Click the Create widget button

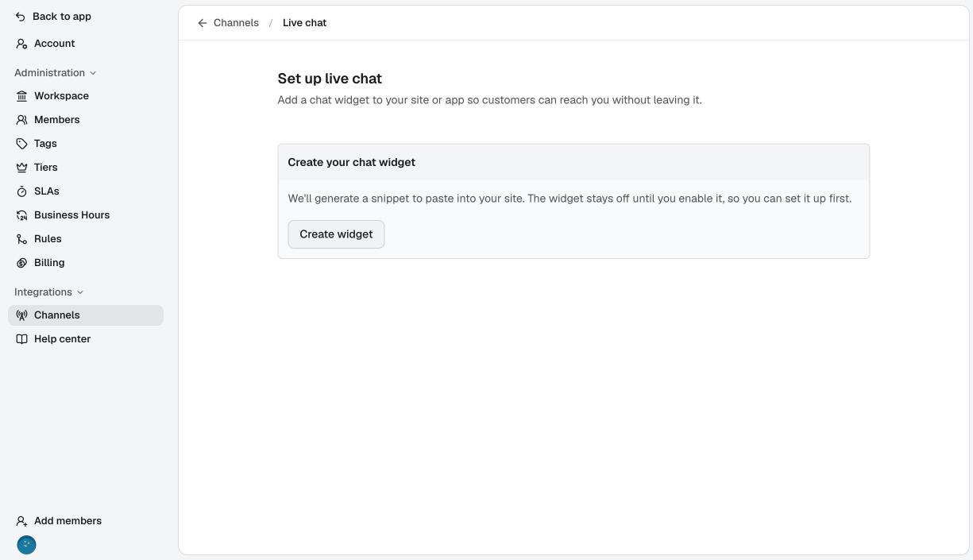pos(336,234)
